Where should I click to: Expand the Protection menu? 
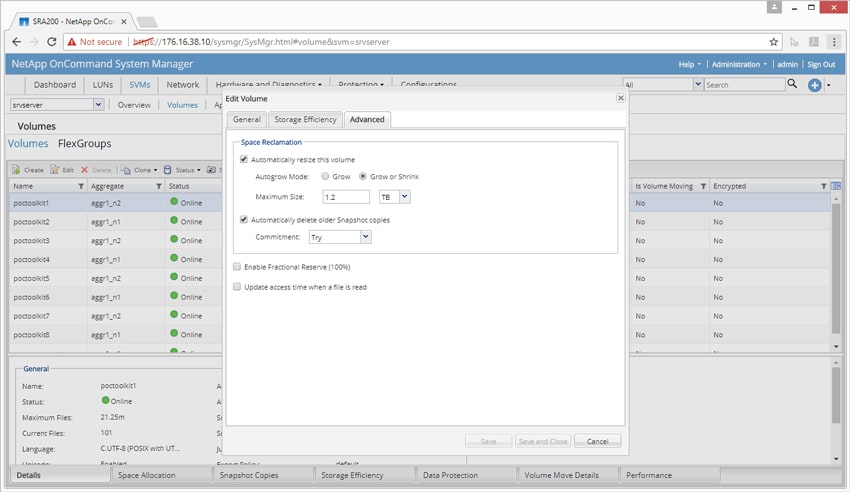point(360,85)
